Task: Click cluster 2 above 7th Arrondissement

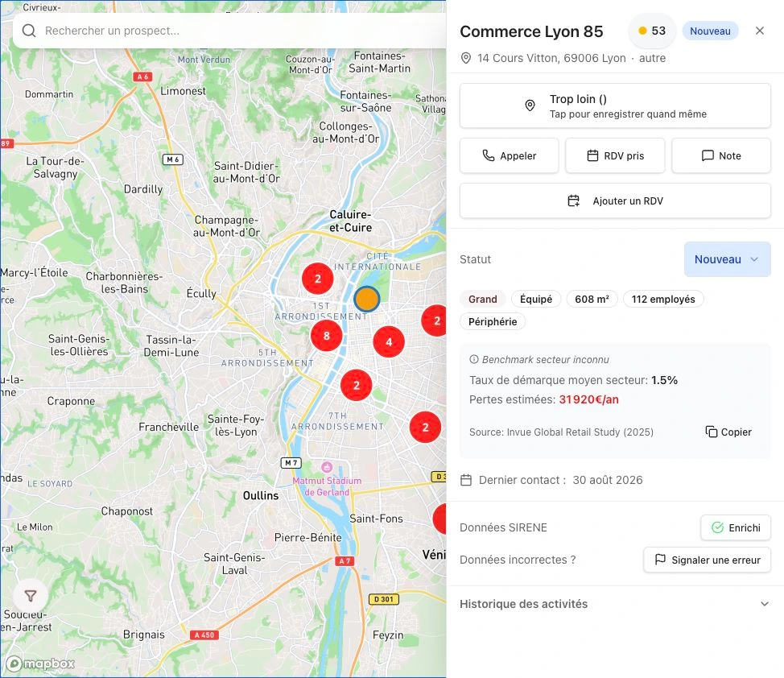Action: tap(356, 385)
